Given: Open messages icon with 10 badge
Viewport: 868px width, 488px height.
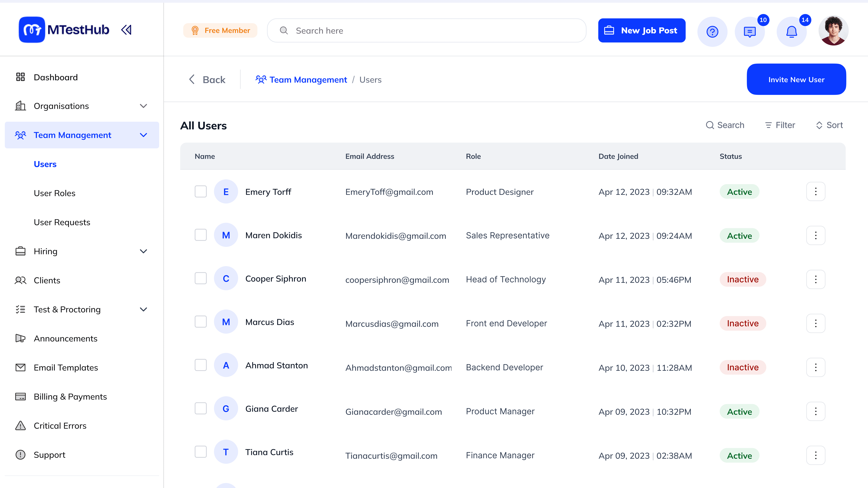Looking at the screenshot, I should 750,32.
